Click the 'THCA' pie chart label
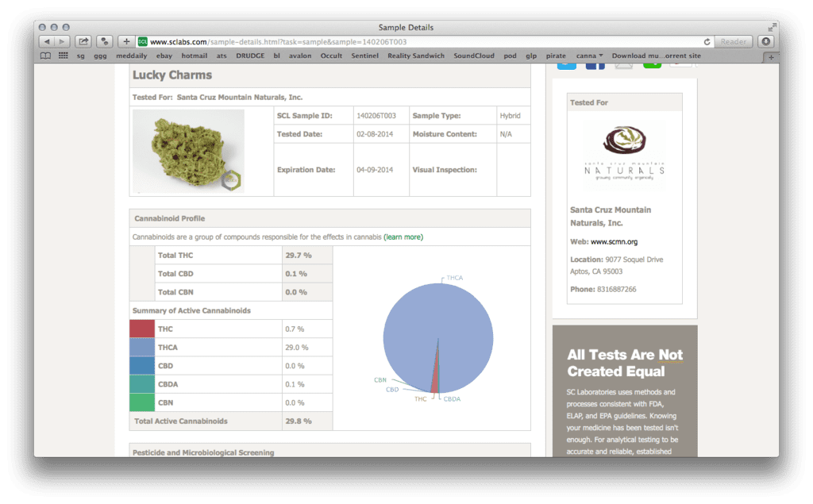Viewport: 813px width, 504px height. (455, 278)
